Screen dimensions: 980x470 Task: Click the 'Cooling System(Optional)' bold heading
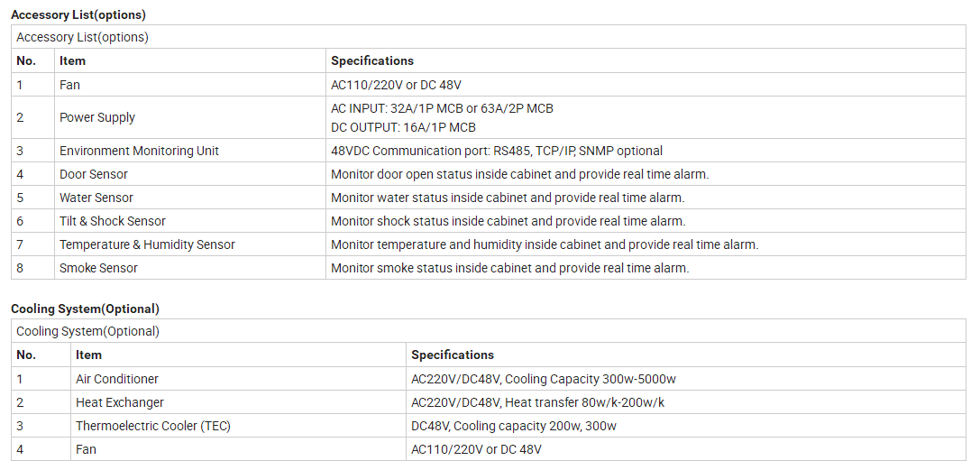(x=85, y=309)
